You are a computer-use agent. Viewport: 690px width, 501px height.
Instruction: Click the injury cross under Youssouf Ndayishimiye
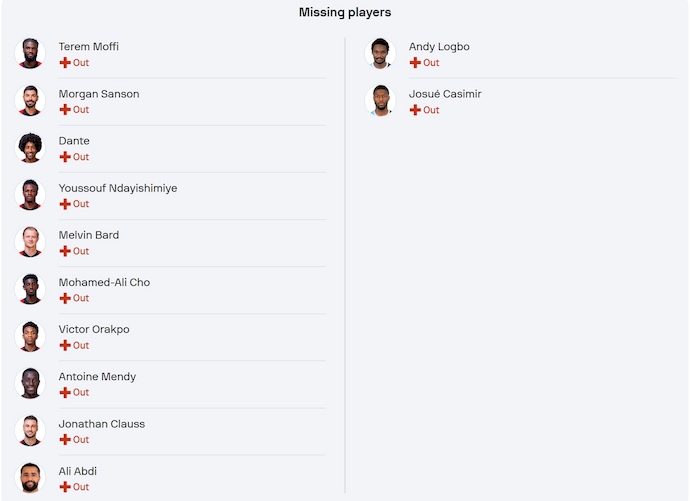tap(65, 204)
